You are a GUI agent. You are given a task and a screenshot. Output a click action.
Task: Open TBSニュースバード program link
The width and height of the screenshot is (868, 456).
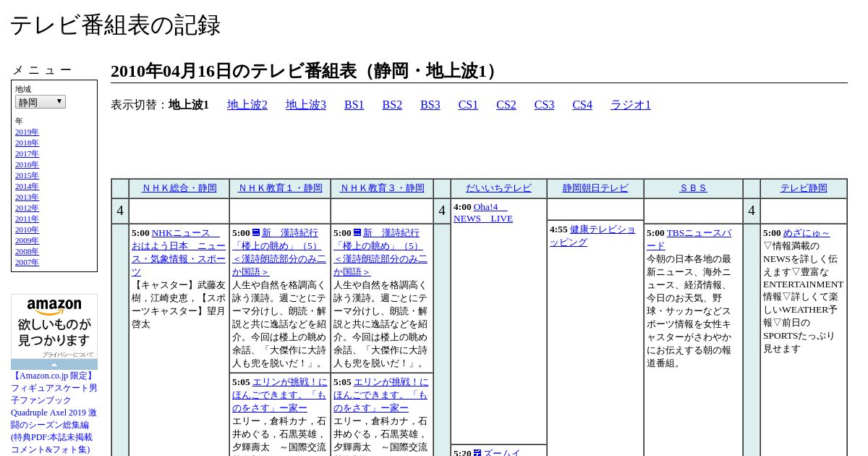coord(689,239)
